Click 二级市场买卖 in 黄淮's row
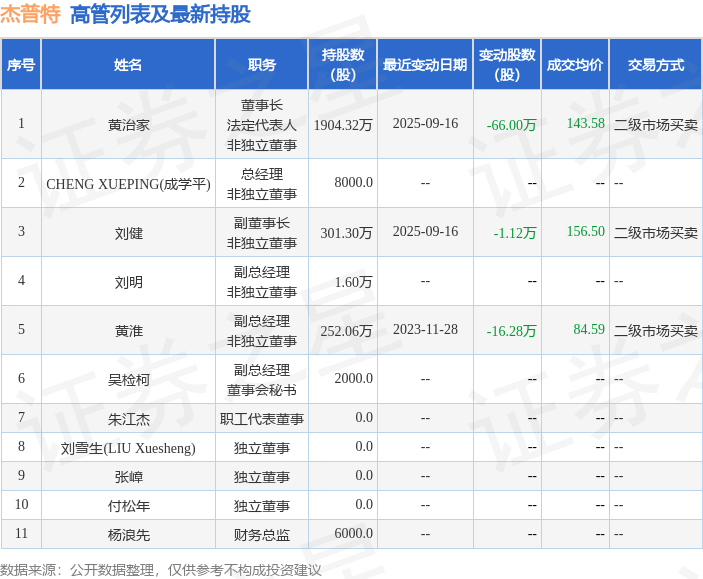This screenshot has height=579, width=703. (x=656, y=331)
